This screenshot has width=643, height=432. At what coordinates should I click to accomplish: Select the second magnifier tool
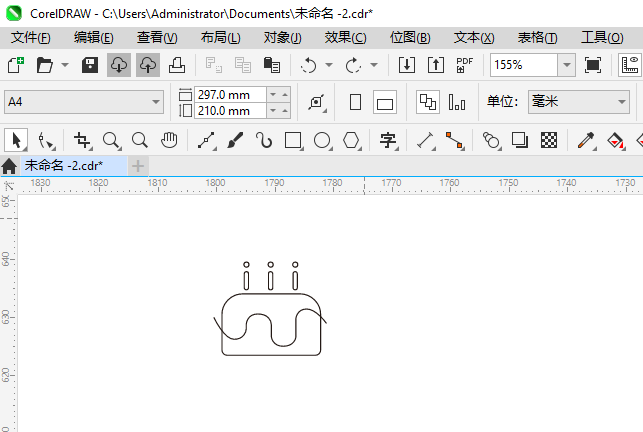pos(140,140)
